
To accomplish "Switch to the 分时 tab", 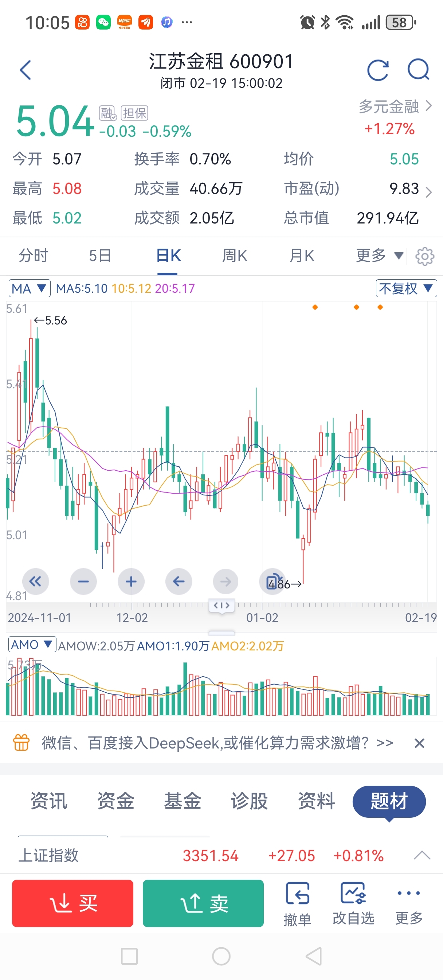I will pyautogui.click(x=34, y=256).
